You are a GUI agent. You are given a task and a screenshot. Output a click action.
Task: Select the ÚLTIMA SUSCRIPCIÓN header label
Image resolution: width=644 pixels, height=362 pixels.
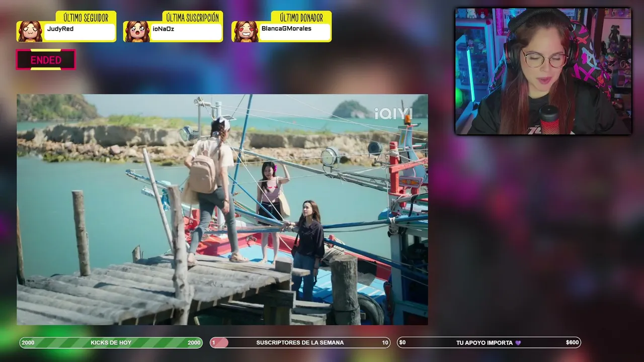pos(193,18)
